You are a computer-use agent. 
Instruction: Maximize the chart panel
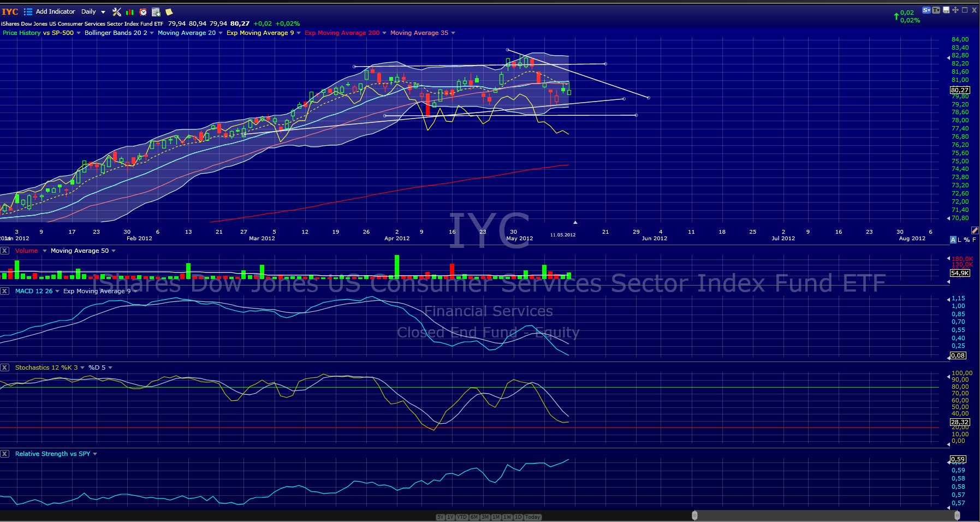(965, 10)
